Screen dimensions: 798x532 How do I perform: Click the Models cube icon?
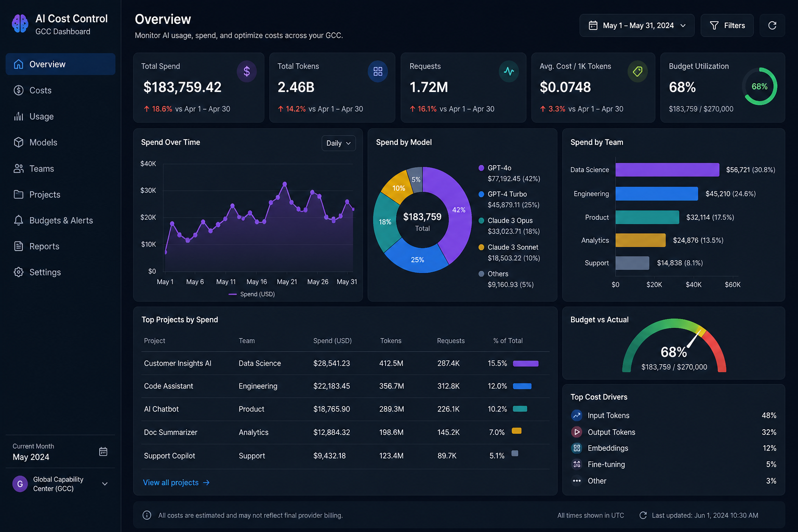coord(18,142)
